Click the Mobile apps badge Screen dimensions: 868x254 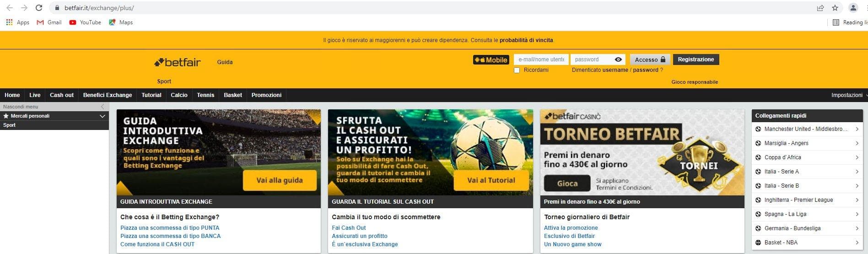click(x=491, y=60)
